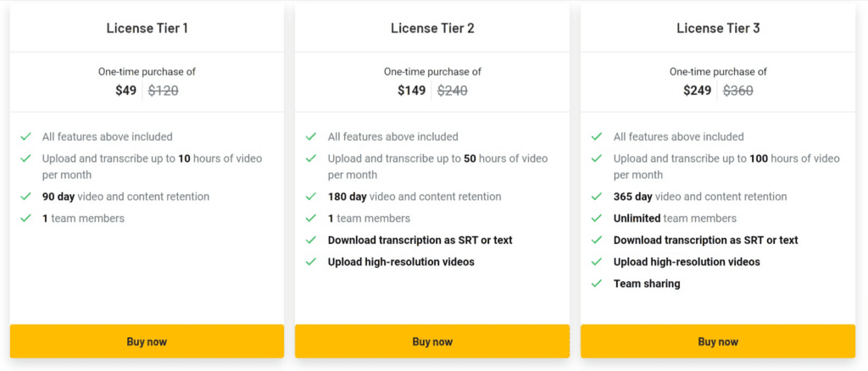Viewport: 868px width, 371px height.
Task: Select the License Tier 2 heading
Action: [432, 28]
